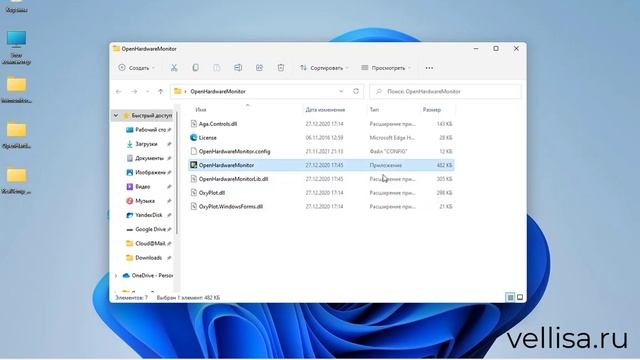The image size is (640, 360).
Task: Click the search OpenHardwareMonitor field
Action: point(445,91)
